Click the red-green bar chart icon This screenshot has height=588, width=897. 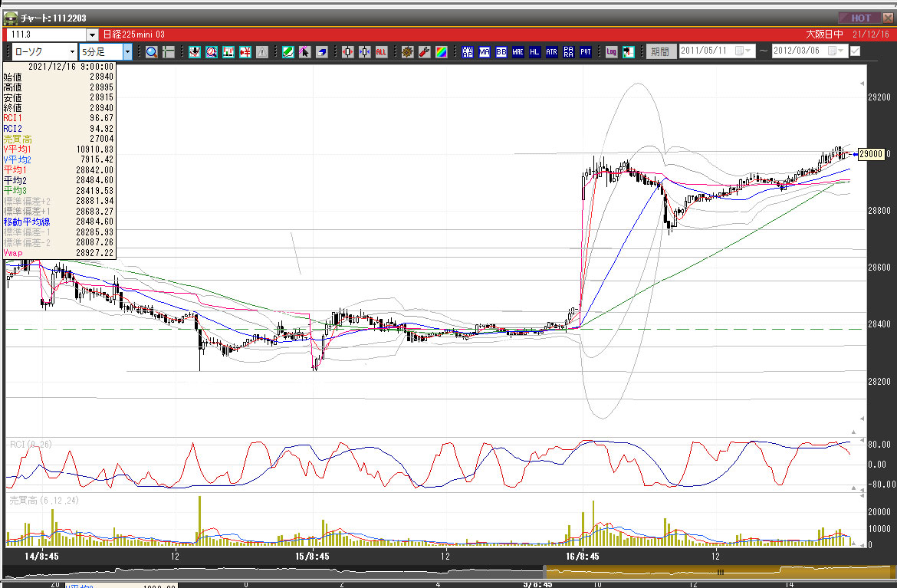pos(228,52)
